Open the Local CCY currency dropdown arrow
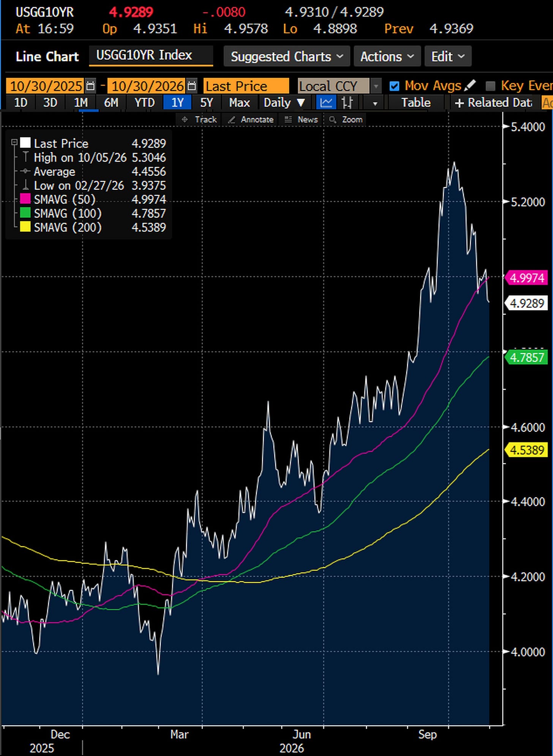The height and width of the screenshot is (756, 553). pos(376,86)
